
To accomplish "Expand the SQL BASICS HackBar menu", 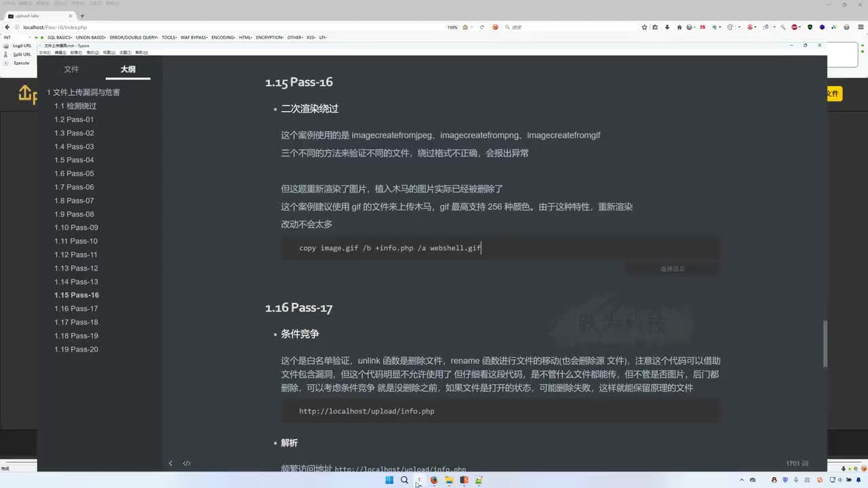I will [x=60, y=37].
